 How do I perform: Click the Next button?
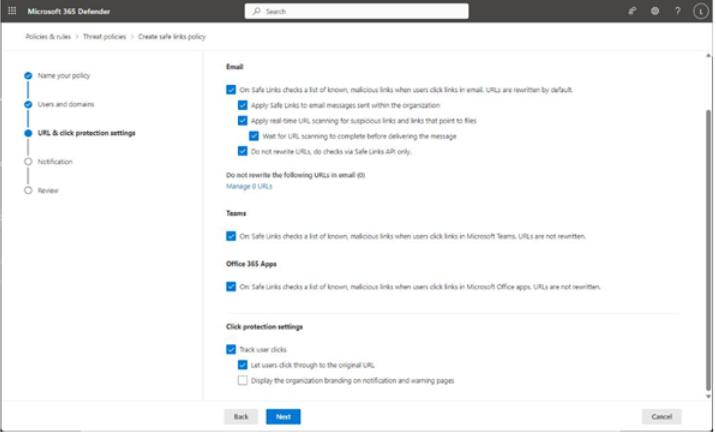(283, 416)
